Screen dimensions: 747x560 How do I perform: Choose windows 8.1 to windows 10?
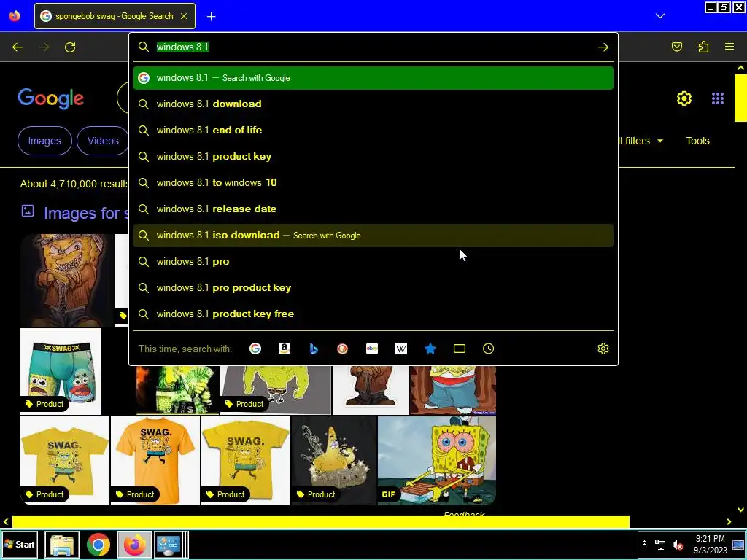tap(373, 182)
